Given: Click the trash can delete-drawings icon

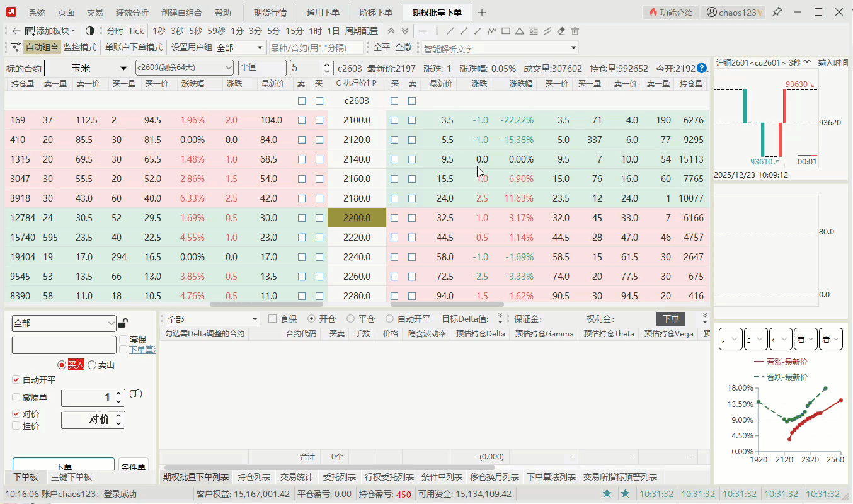Looking at the screenshot, I should [575, 31].
